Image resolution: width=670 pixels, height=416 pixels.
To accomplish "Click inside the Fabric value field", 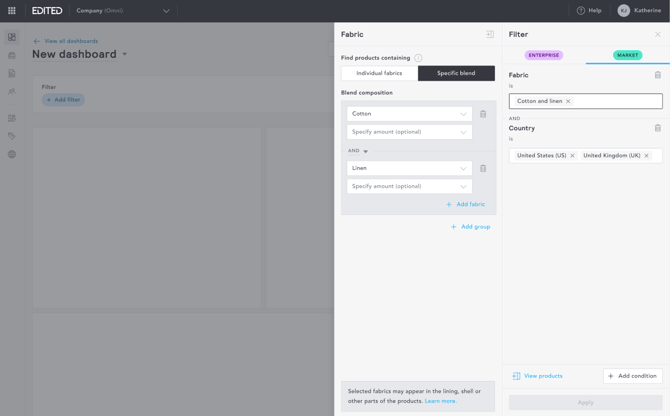I will point(586,101).
